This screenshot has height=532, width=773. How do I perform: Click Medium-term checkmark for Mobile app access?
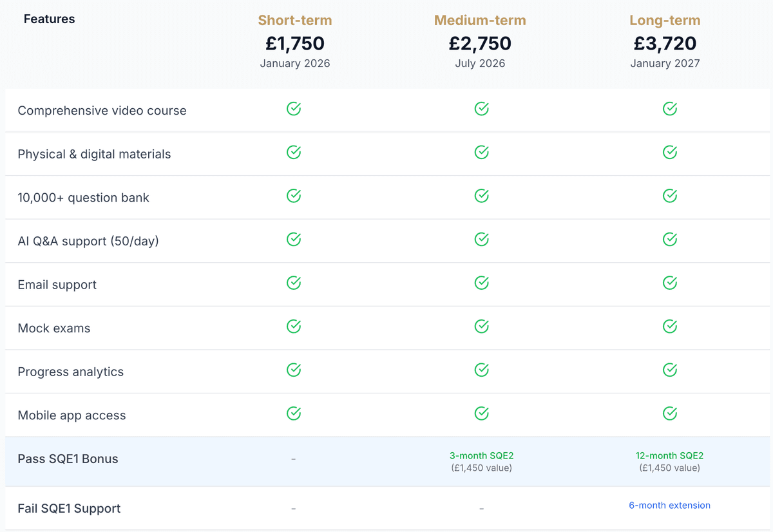pyautogui.click(x=481, y=413)
